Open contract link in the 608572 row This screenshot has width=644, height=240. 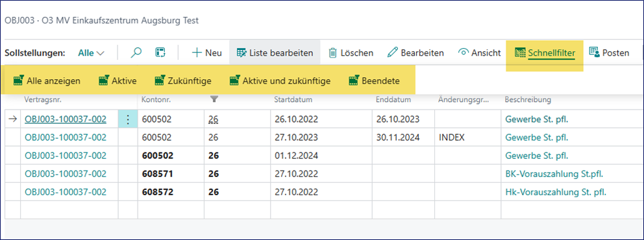[x=66, y=192]
